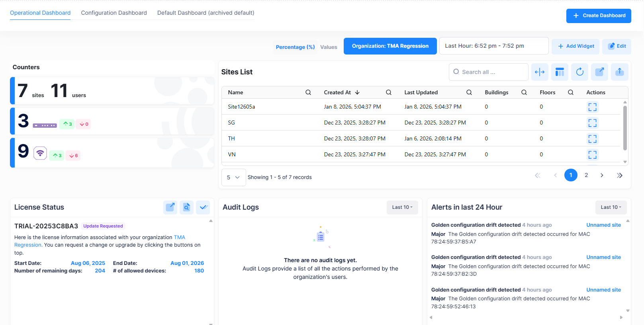The height and width of the screenshot is (325, 644).
Task: Sort by Created At column arrow
Action: pyautogui.click(x=357, y=92)
